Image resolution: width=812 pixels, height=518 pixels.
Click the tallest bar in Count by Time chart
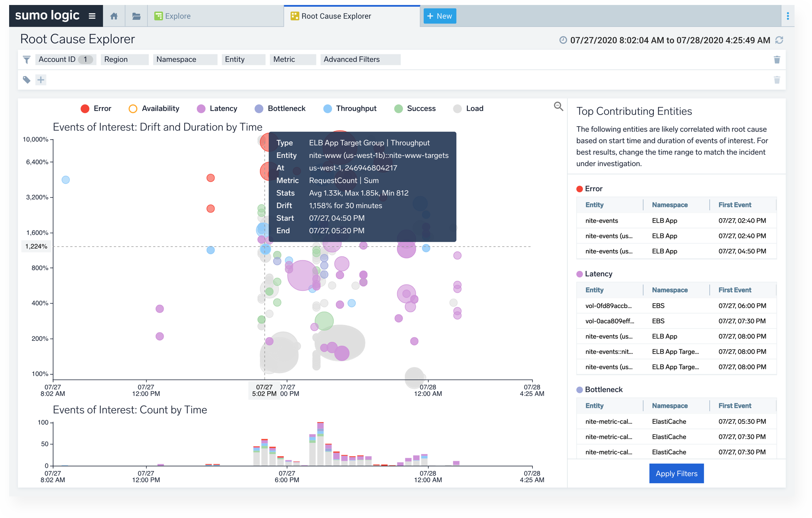pyautogui.click(x=320, y=444)
